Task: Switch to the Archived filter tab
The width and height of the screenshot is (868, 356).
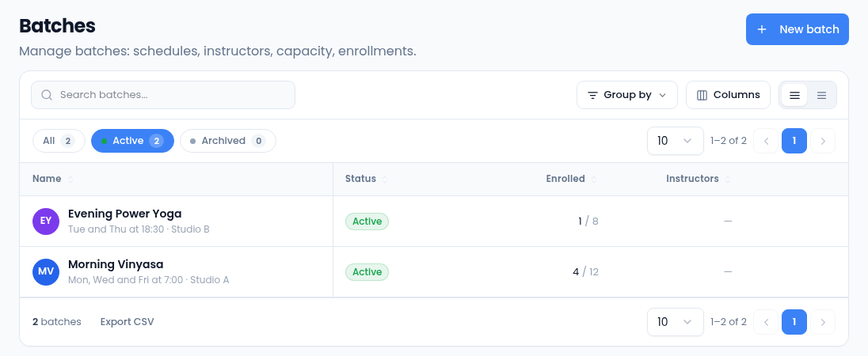Action: point(228,141)
